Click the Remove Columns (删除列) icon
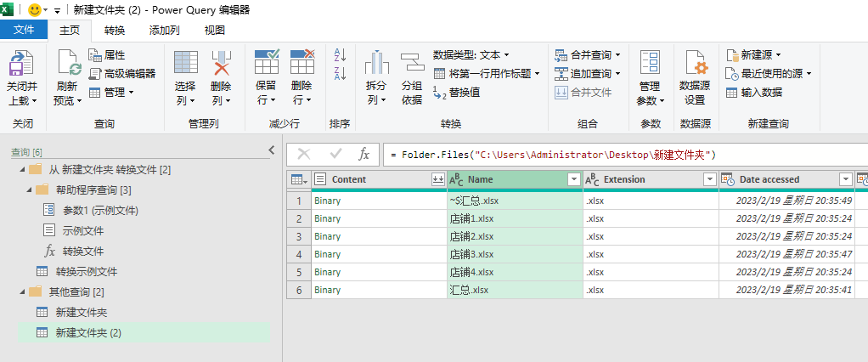The image size is (868, 362). [221, 65]
